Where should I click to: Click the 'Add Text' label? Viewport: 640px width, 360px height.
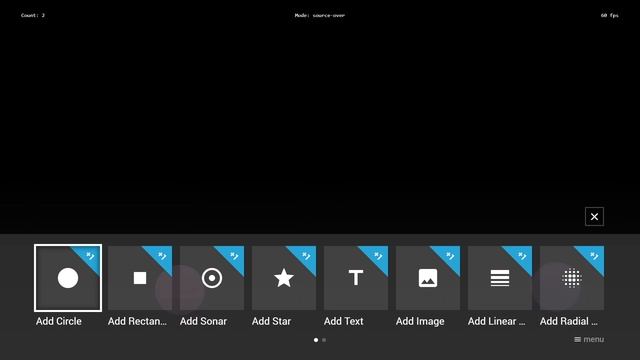[x=344, y=321]
